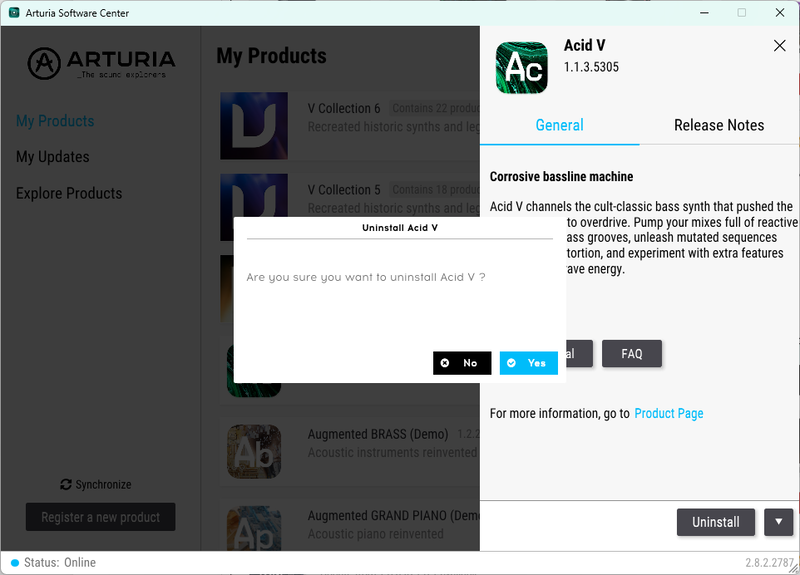Screen dimensions: 800x575
Task: Open Register a new product
Action: 101,517
